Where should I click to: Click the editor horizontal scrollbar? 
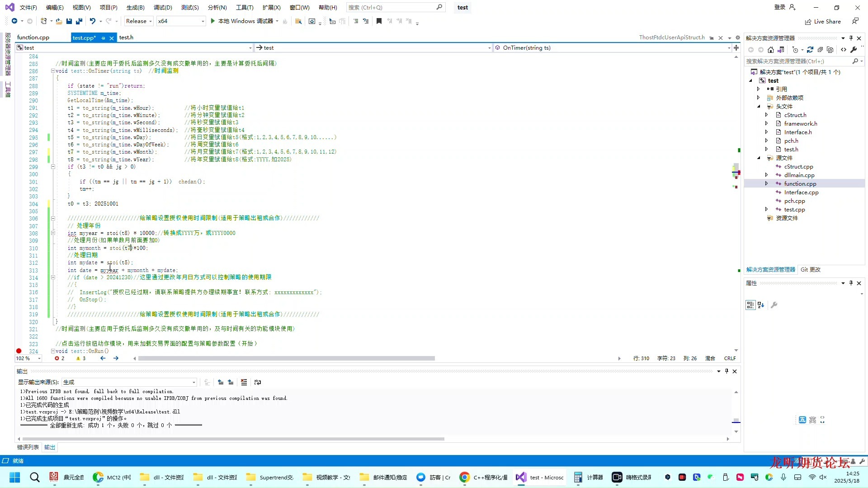(286, 358)
